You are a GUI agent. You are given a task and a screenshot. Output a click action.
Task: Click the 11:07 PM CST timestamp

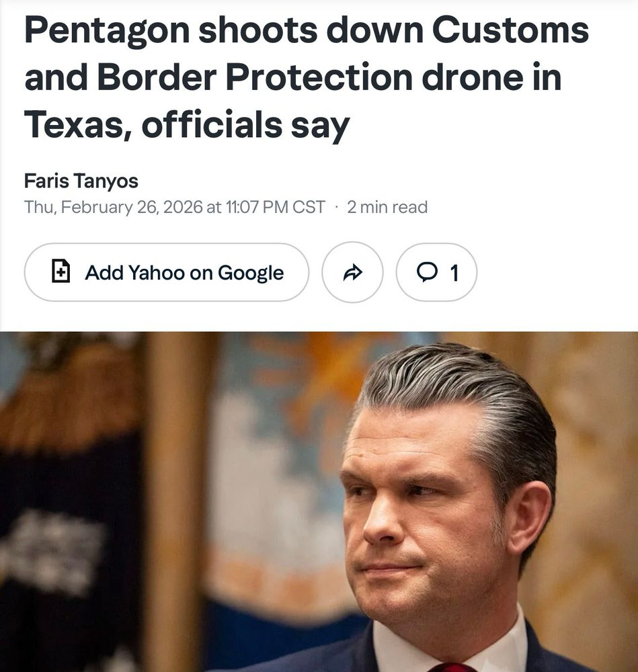pos(275,207)
